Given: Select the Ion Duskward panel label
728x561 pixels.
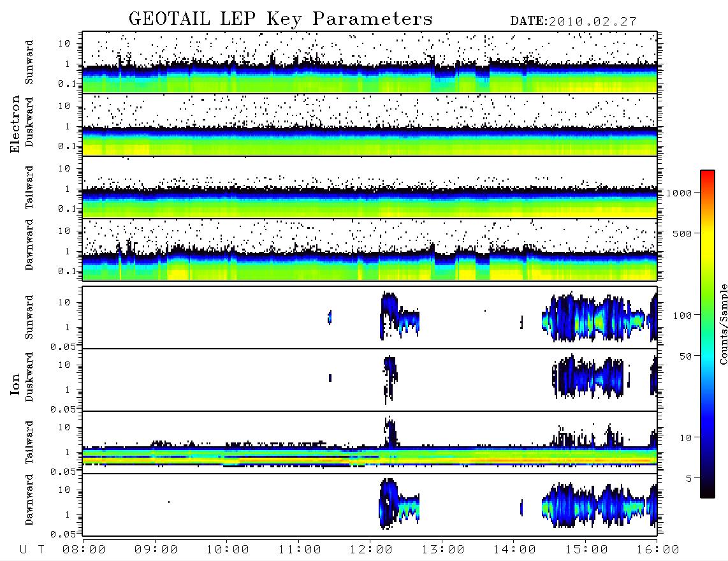Looking at the screenshot, I should click(29, 377).
